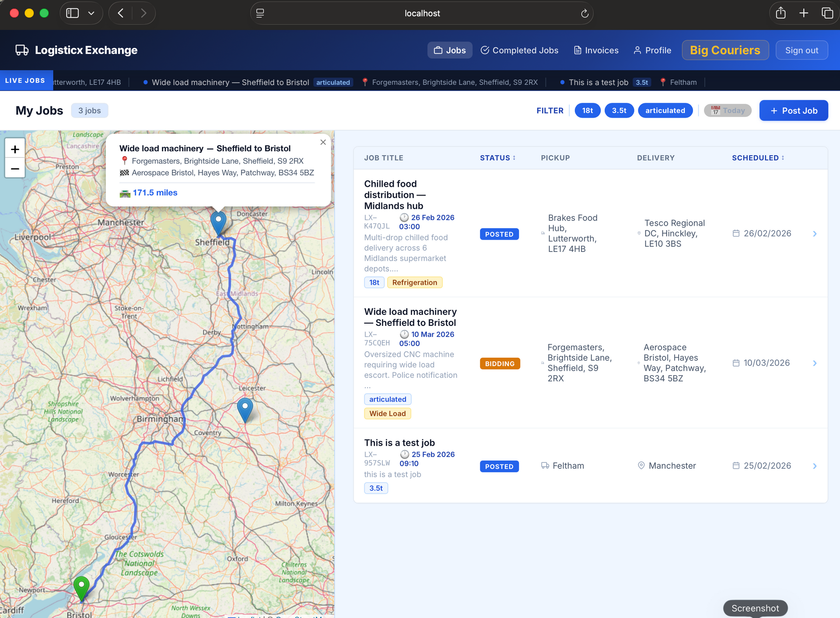Click the Logisticx Exchange truck logo
The image size is (840, 618).
pos(22,50)
